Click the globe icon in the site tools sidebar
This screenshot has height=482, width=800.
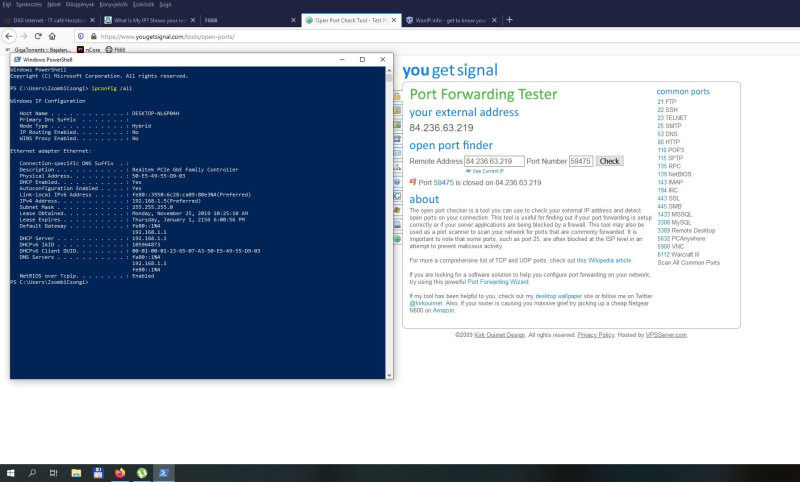397,239
